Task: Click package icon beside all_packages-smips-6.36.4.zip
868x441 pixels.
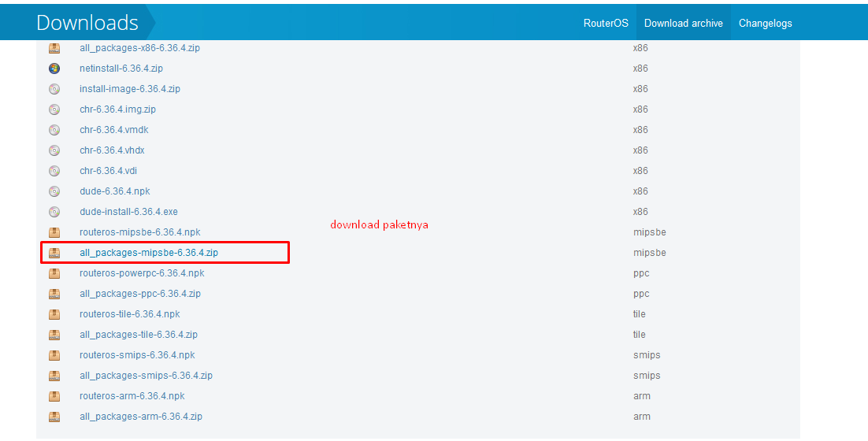Action: 54,376
